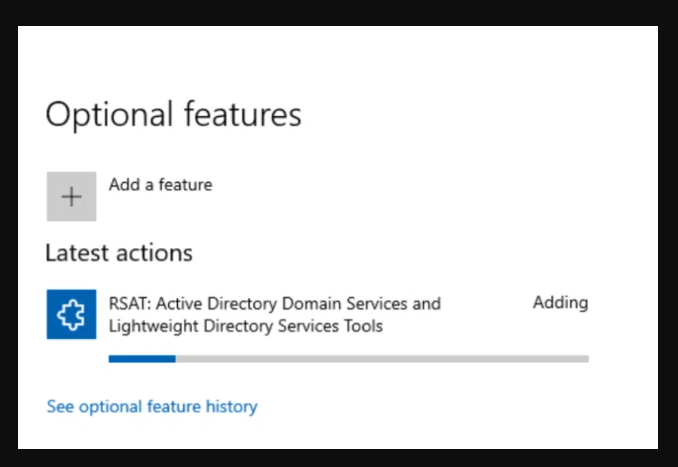Click the 'Latest actions' section heading
The image size is (678, 467).
[119, 252]
